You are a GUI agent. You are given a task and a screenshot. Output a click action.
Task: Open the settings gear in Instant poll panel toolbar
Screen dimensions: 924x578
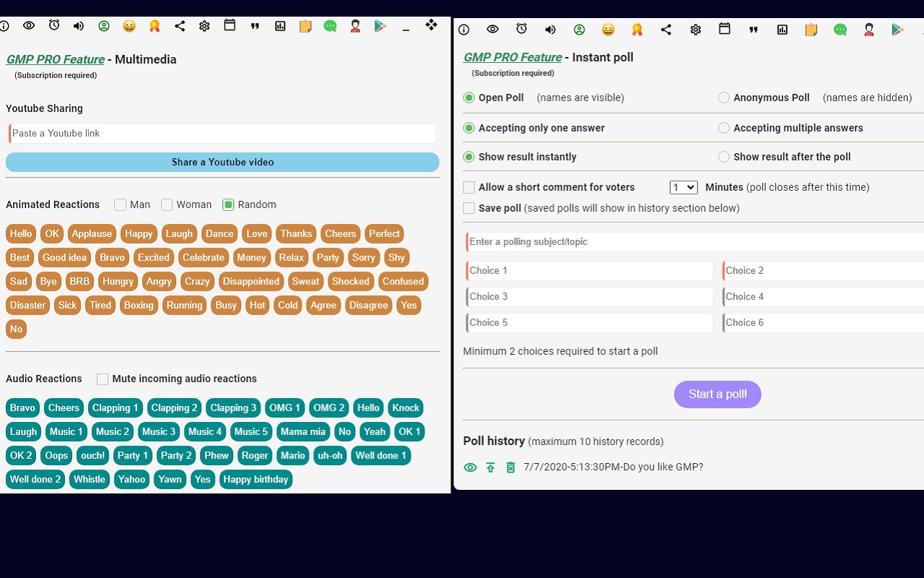click(695, 30)
